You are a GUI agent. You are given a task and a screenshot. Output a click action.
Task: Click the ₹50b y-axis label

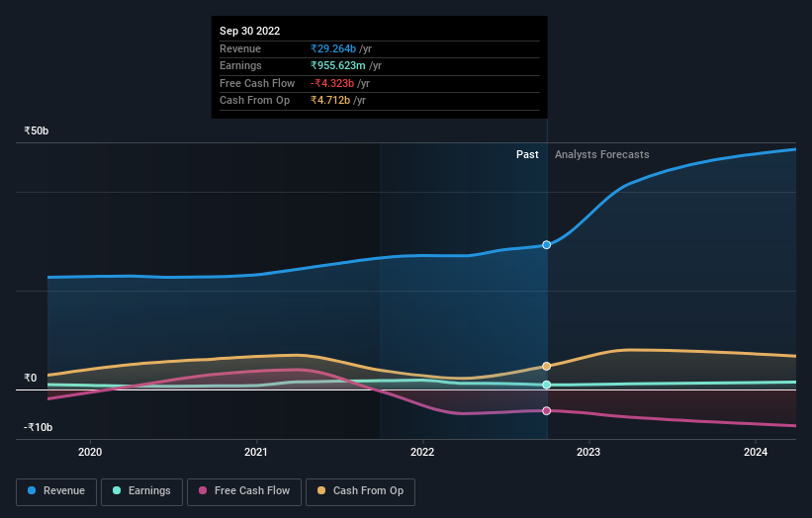[37, 130]
